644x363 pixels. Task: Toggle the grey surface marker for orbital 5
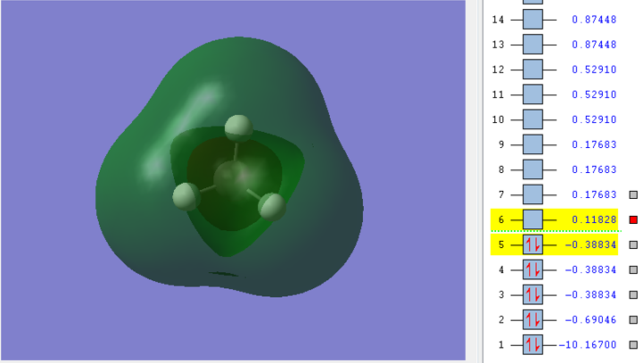pyautogui.click(x=633, y=245)
